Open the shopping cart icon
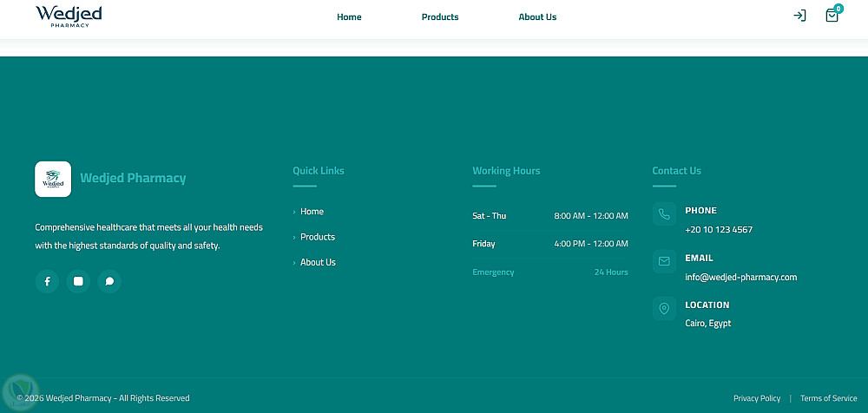 [x=832, y=16]
